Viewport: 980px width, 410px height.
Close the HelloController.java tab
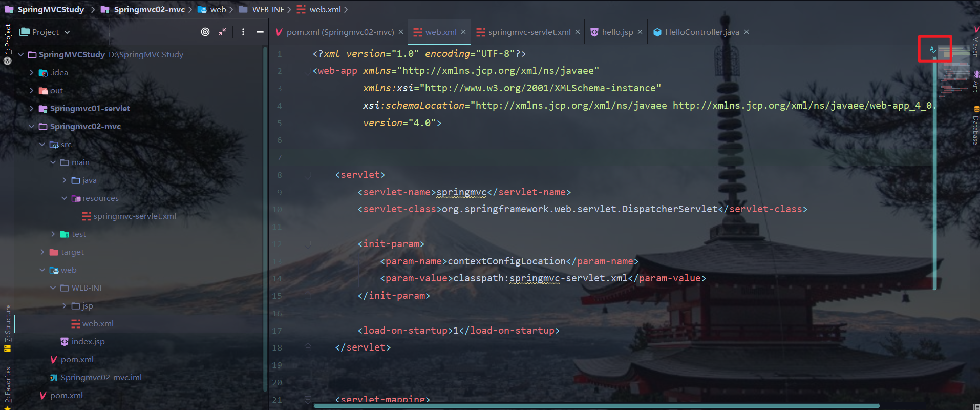[x=747, y=32]
